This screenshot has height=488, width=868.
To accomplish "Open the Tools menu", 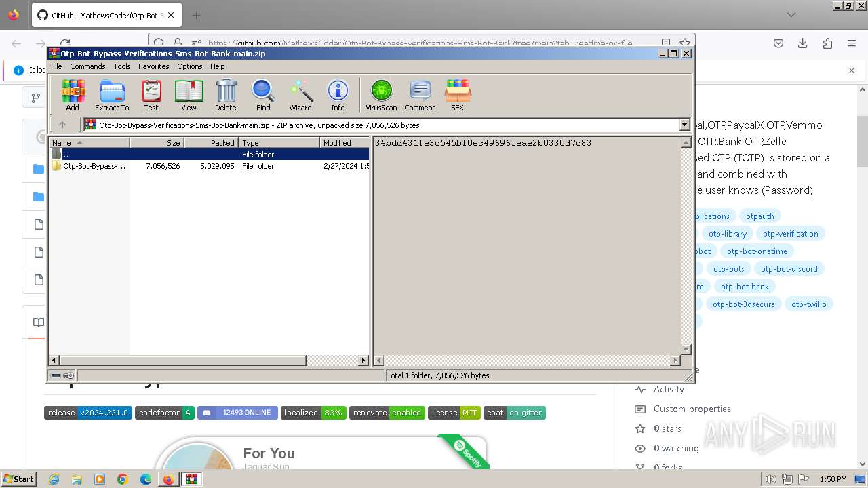I will pos(122,66).
